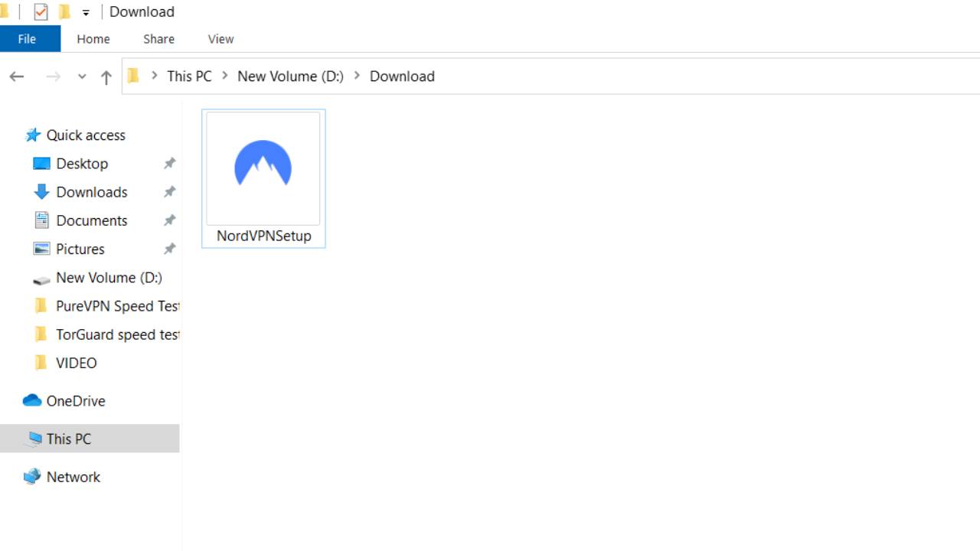
Task: Open Customize Quick Access Toolbar dropdown
Action: click(x=86, y=12)
